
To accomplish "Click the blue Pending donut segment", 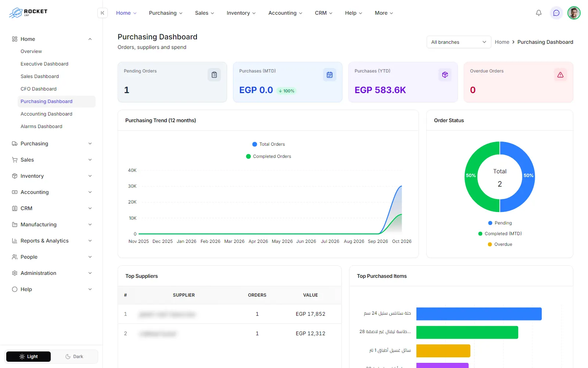I will coord(528,176).
